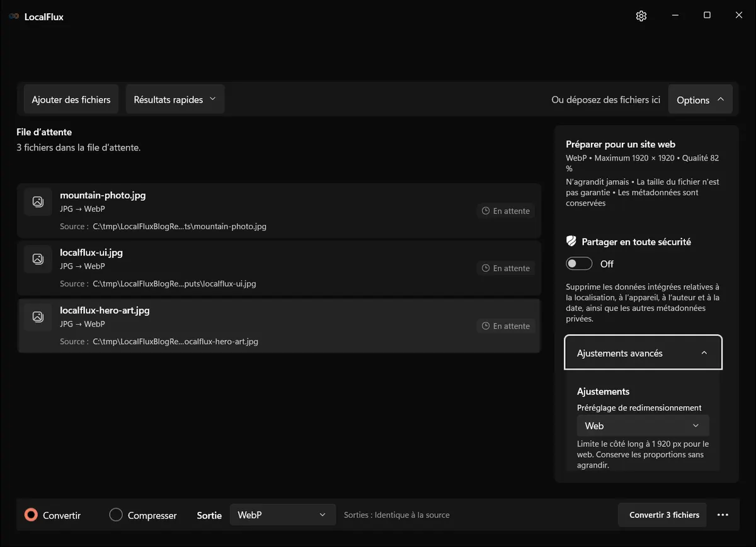
Task: Open the Résultats rapides dropdown
Action: coord(175,99)
